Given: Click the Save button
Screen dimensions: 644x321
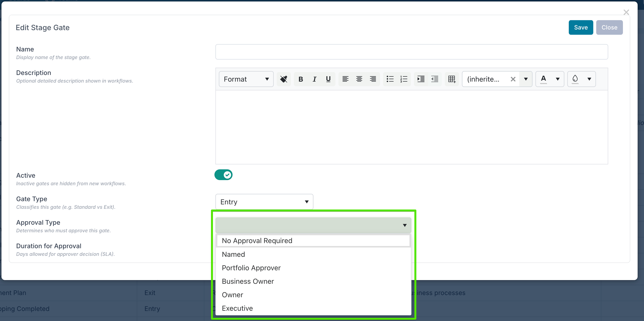Looking at the screenshot, I should click(581, 27).
